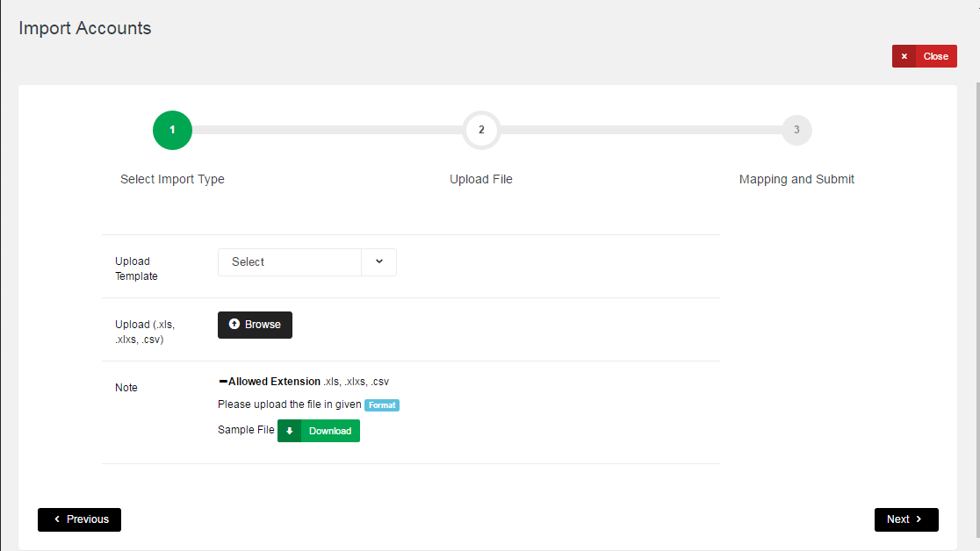Click the left chevron icon in Previous
The image size is (980, 551).
point(57,519)
